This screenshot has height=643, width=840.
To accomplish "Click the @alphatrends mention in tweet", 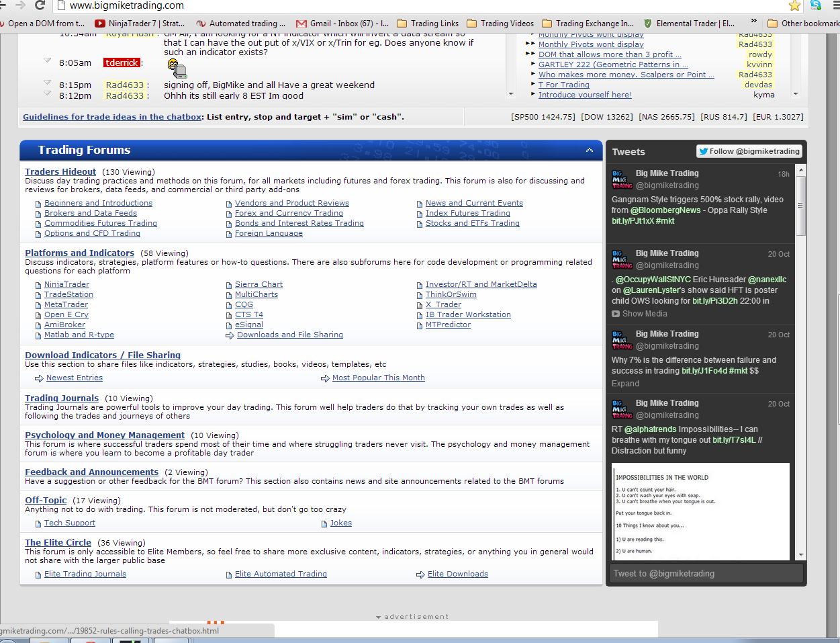I will (x=650, y=429).
